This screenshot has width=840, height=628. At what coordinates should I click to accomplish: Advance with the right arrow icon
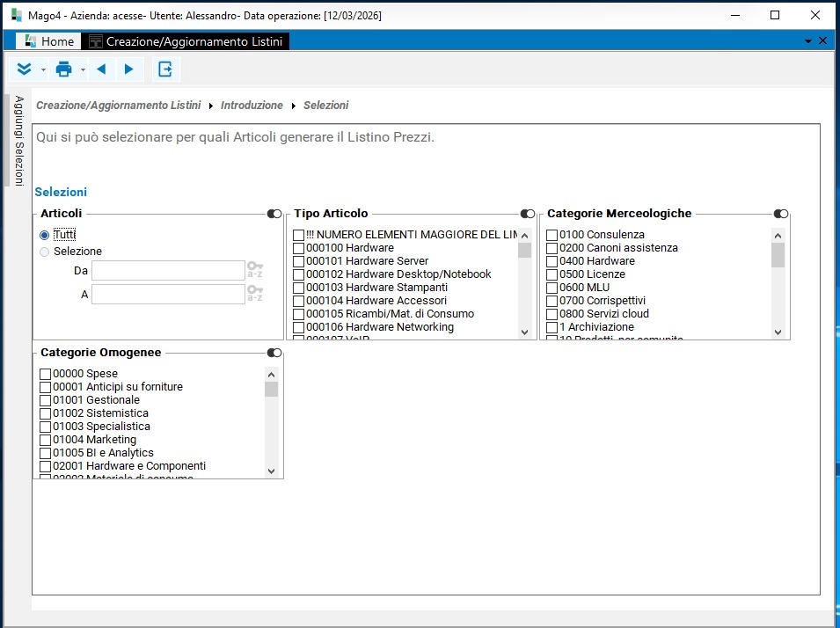click(x=129, y=69)
